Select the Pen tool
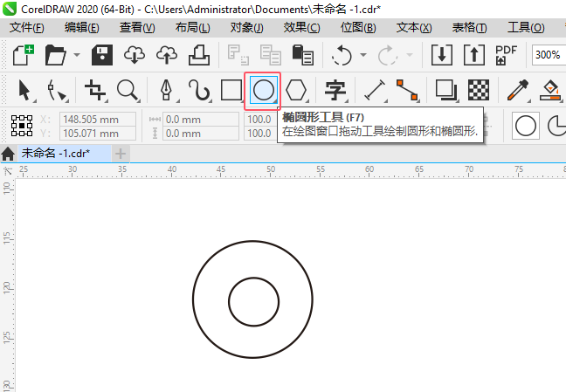566x392 pixels. 166,90
